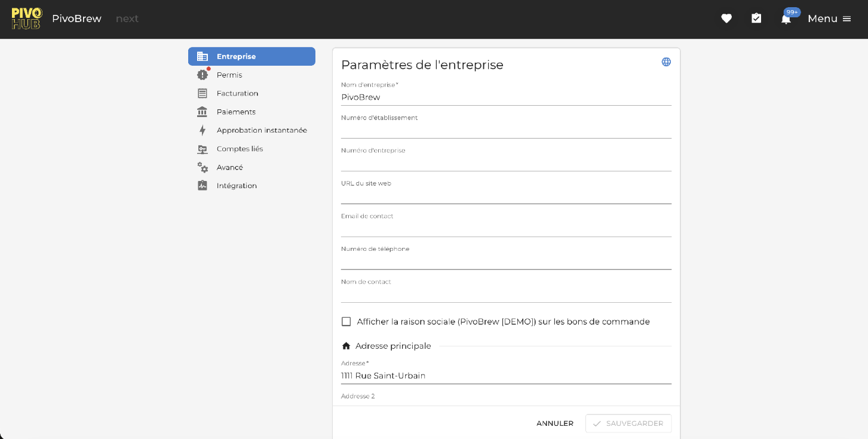Click the Approbation instantanée lightning icon
The width and height of the screenshot is (868, 439).
203,130
